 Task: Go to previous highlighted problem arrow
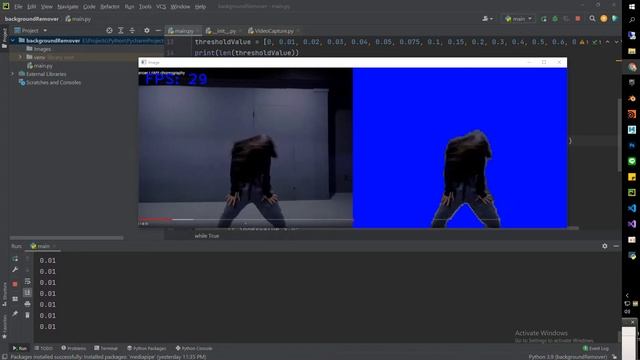tap(607, 42)
